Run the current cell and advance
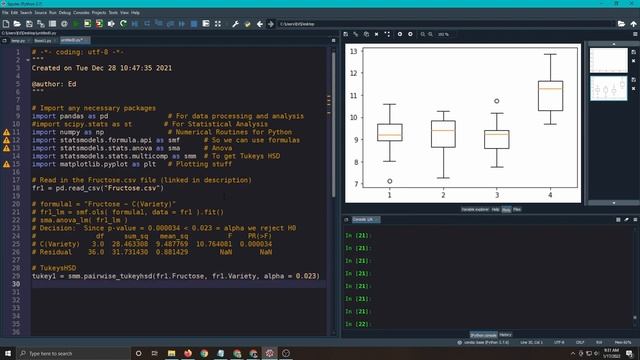 tap(99, 24)
